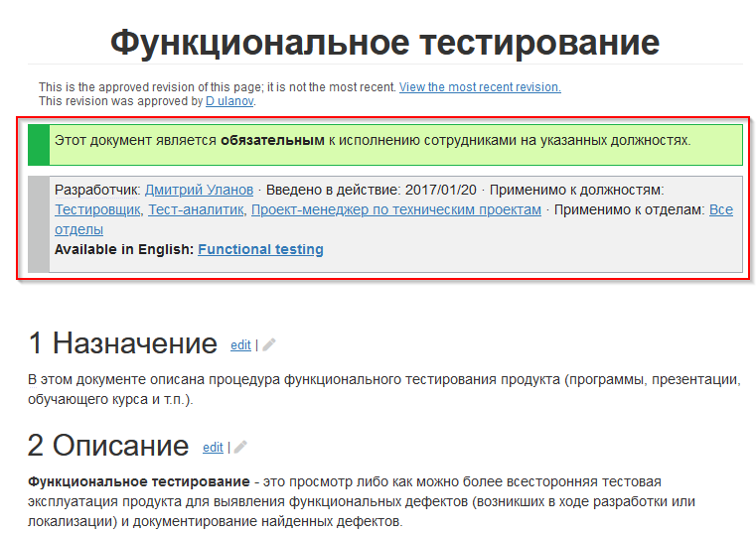
Task: Click the pencil icon next to Описание heading
Action: click(x=240, y=448)
